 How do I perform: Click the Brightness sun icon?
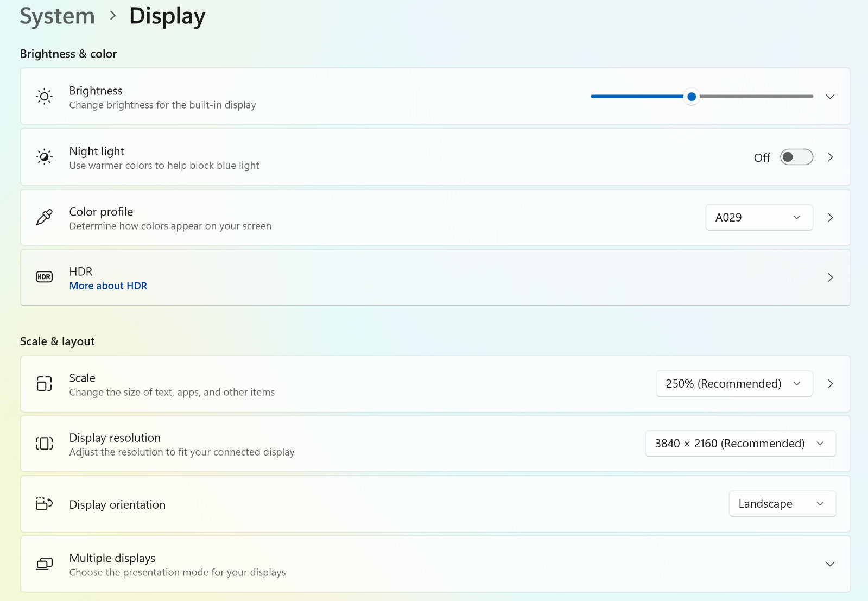[x=44, y=97]
